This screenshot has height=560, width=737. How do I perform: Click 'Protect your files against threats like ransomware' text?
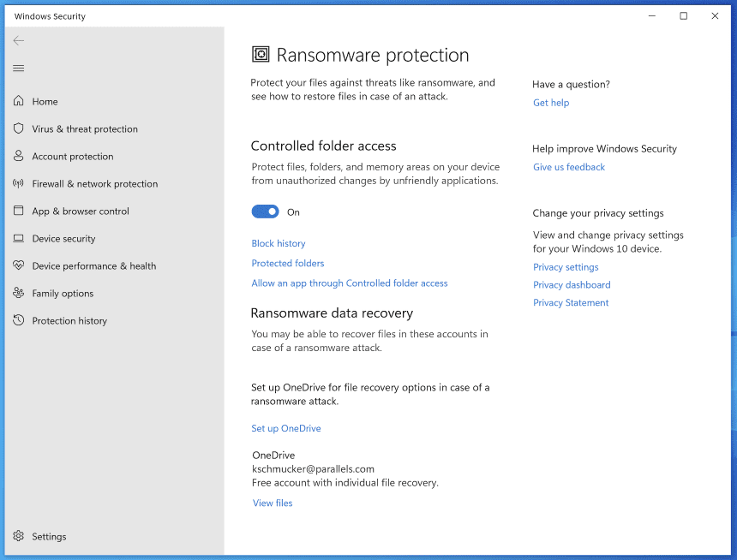click(x=373, y=89)
